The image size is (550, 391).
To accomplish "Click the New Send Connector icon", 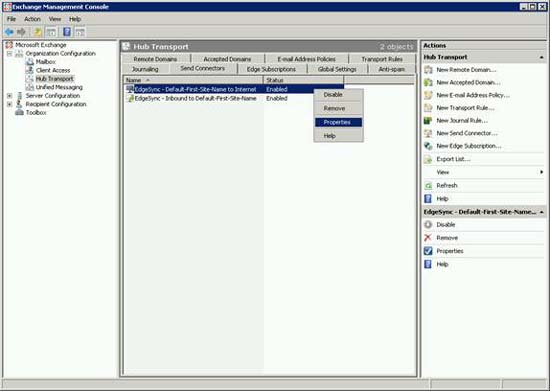I will [x=428, y=133].
